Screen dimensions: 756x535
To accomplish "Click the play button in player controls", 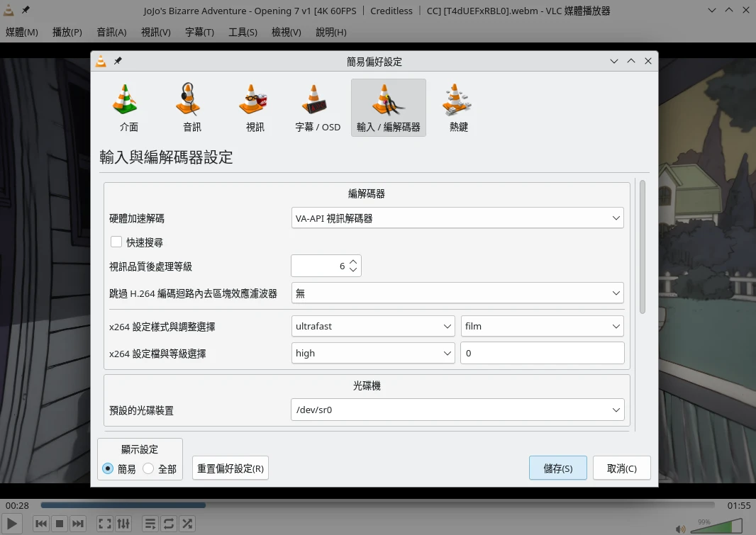I will point(12,524).
